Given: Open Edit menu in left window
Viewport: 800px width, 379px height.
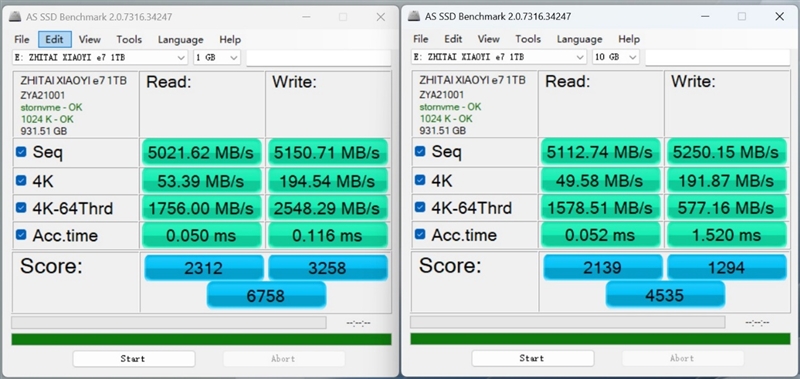Looking at the screenshot, I should 55,39.
